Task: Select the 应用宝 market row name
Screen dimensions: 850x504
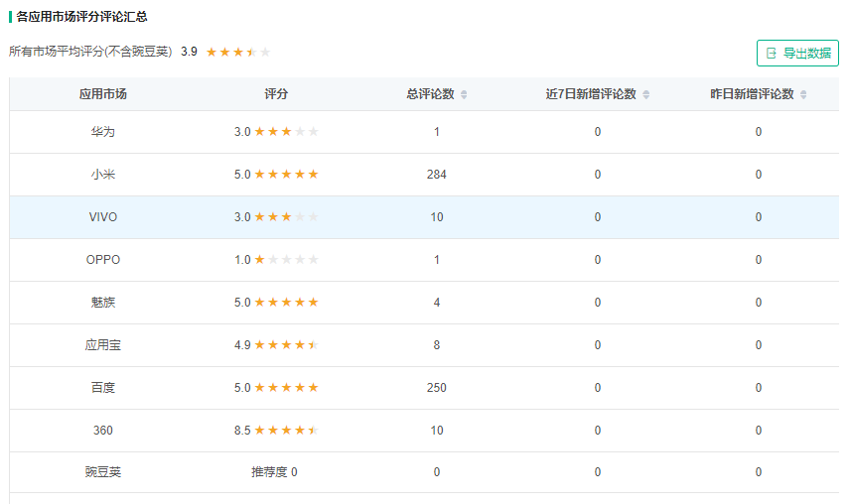Action: coord(103,345)
